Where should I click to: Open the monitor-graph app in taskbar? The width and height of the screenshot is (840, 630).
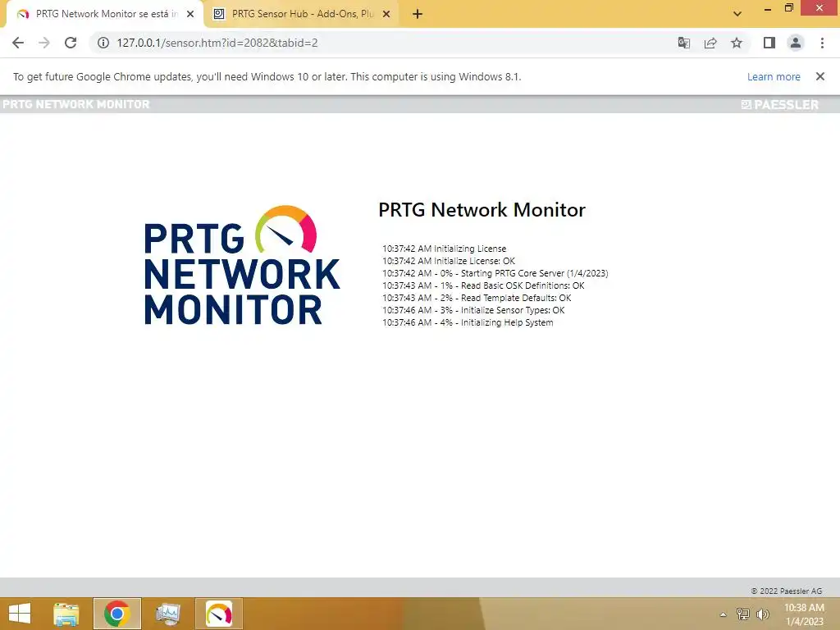coord(168,614)
